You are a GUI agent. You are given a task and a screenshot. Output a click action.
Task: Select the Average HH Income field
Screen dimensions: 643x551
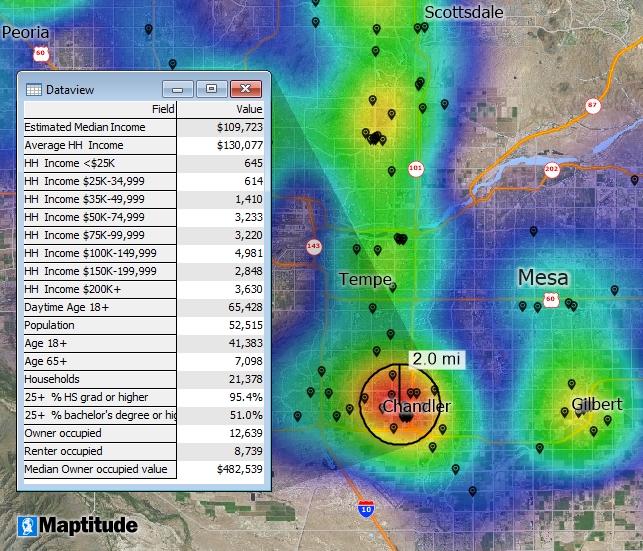[100, 145]
